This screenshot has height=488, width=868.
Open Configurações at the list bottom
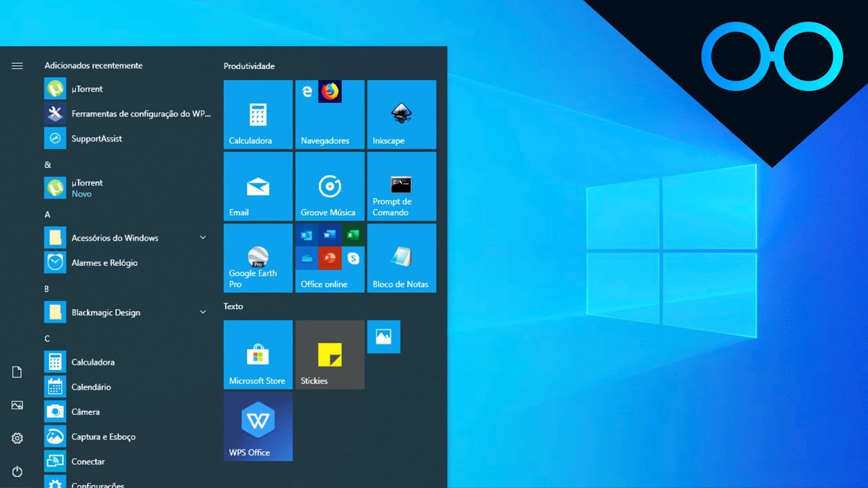click(x=127, y=482)
